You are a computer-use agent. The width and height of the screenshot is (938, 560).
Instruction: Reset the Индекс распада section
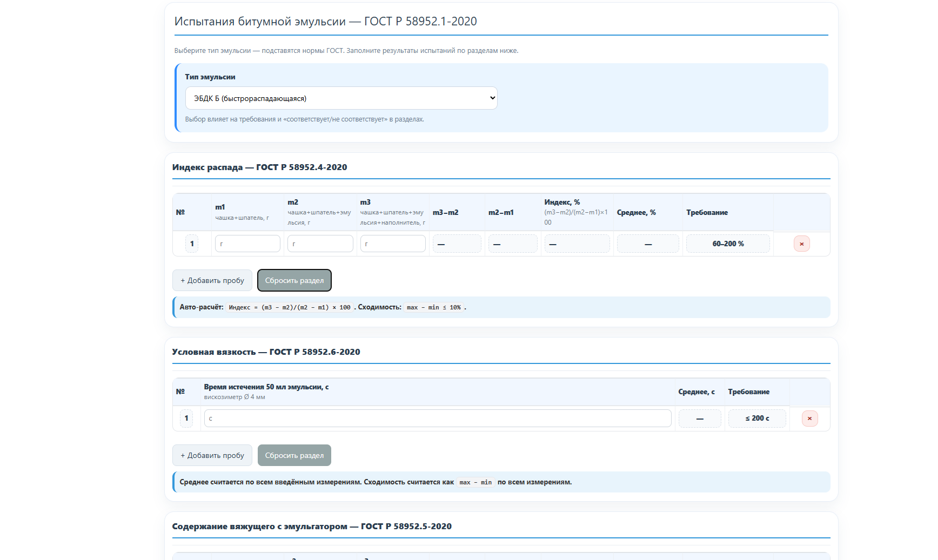pyautogui.click(x=294, y=281)
